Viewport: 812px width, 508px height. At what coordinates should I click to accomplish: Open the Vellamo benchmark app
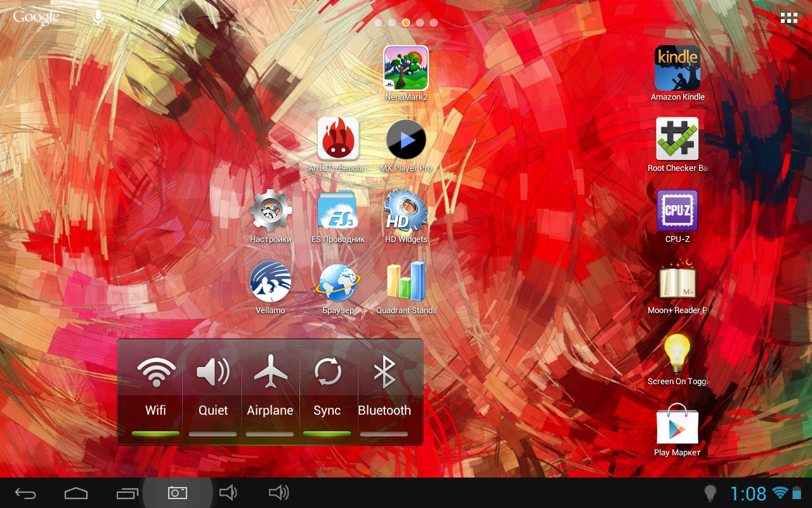pyautogui.click(x=270, y=282)
